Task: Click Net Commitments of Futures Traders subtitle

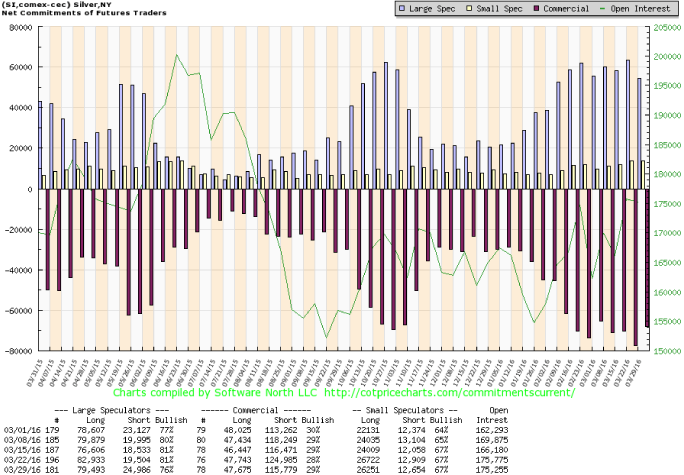Action: pyautogui.click(x=81, y=13)
